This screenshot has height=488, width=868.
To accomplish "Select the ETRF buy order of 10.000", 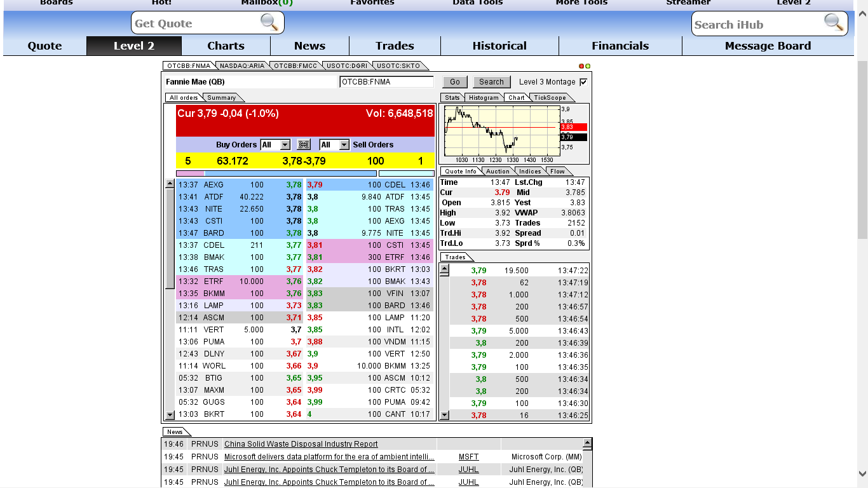I will [240, 281].
